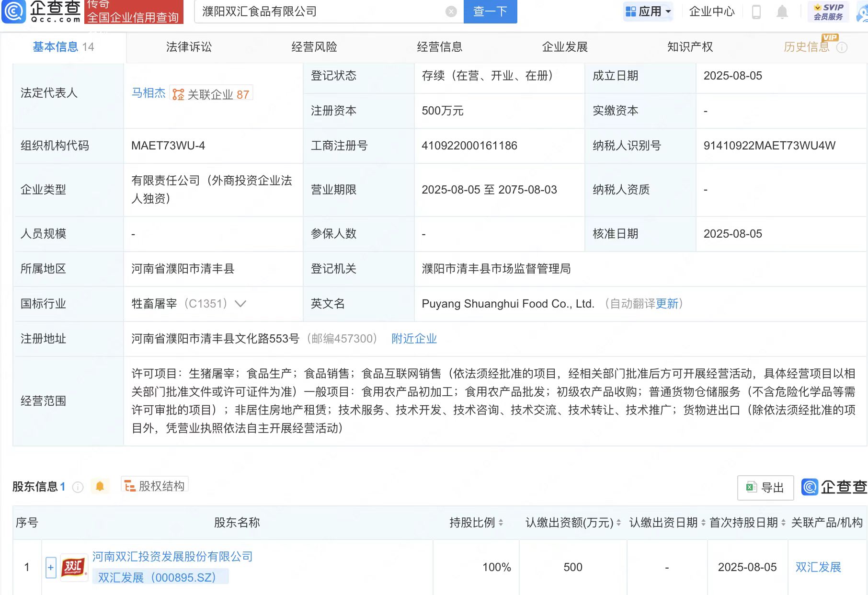This screenshot has height=595, width=868.
Task: Open the notifications bell in the header
Action: tap(782, 11)
